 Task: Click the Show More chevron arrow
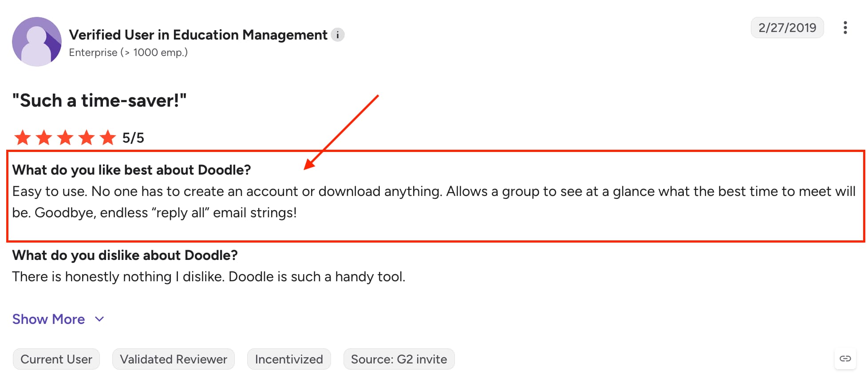click(99, 319)
